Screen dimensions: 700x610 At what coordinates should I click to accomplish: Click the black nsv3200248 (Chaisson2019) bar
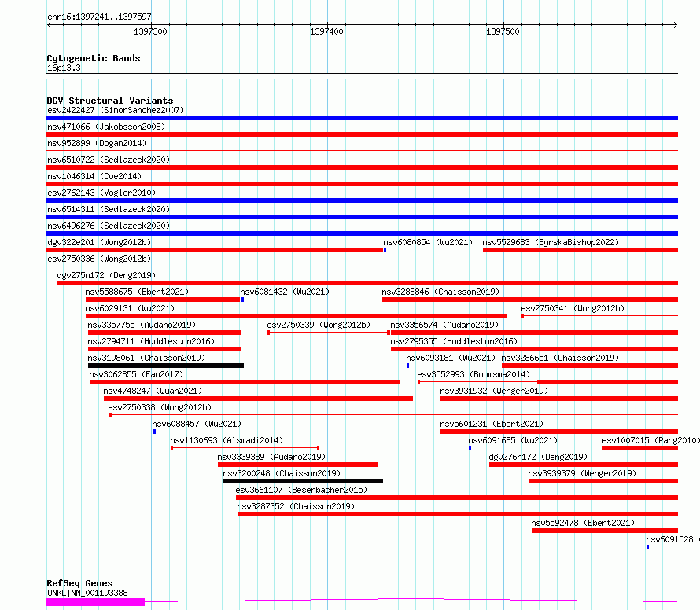pos(303,481)
